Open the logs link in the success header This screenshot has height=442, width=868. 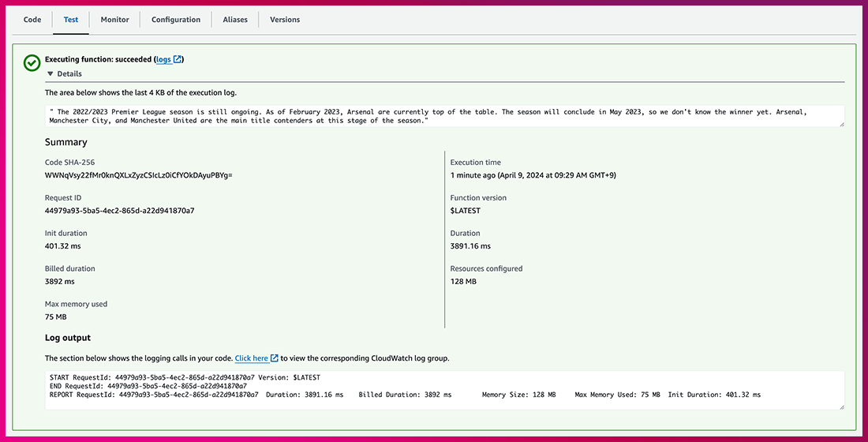[163, 59]
